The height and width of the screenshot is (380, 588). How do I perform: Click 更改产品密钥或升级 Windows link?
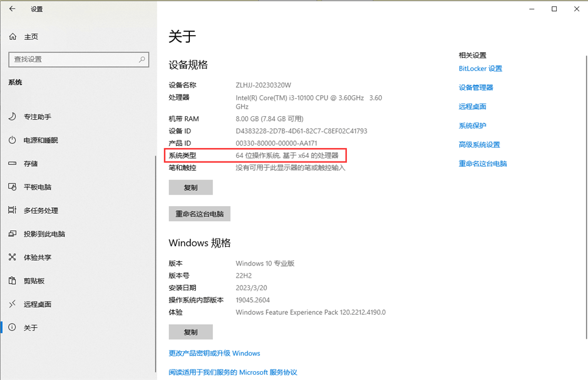click(214, 354)
